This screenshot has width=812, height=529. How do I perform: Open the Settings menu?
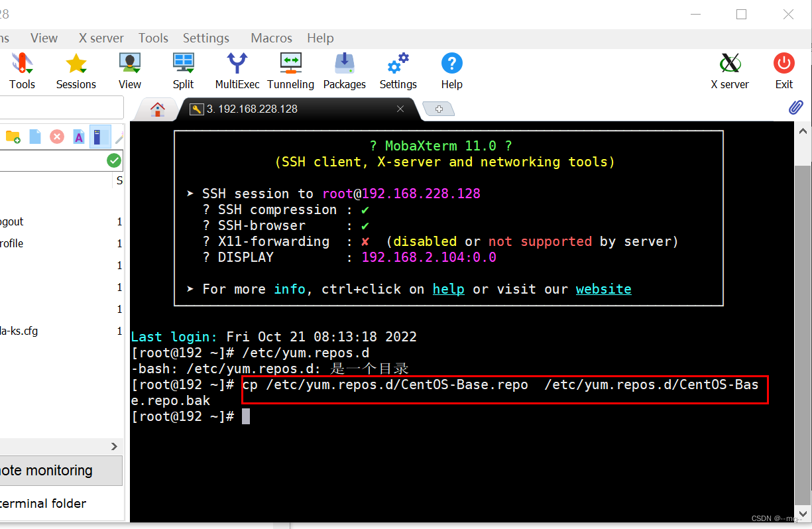(206, 38)
